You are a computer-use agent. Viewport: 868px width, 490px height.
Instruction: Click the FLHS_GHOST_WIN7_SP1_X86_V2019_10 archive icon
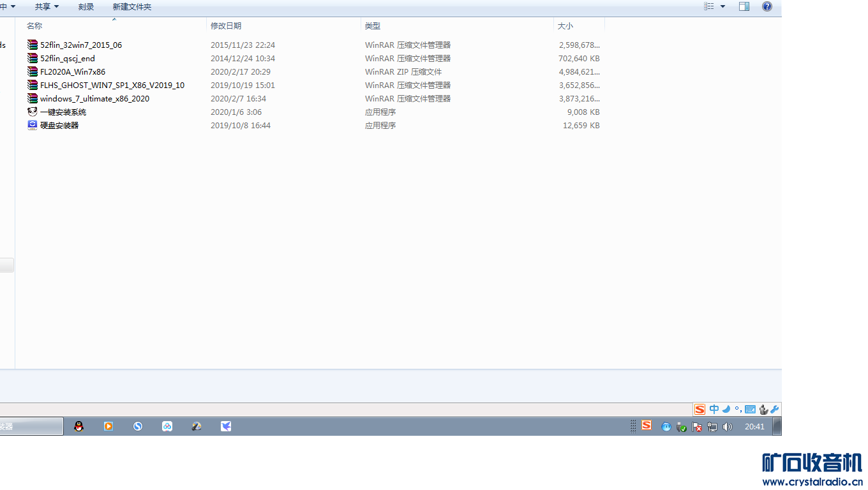33,85
